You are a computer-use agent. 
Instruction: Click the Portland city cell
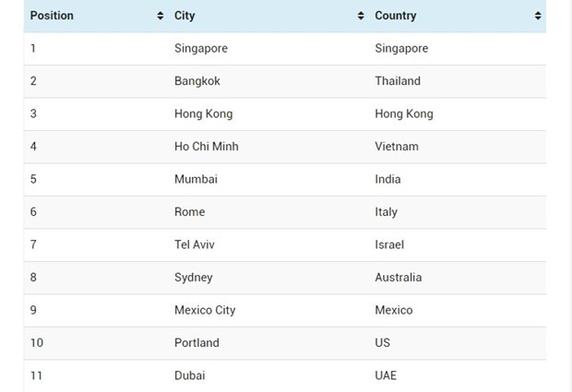[x=197, y=343]
